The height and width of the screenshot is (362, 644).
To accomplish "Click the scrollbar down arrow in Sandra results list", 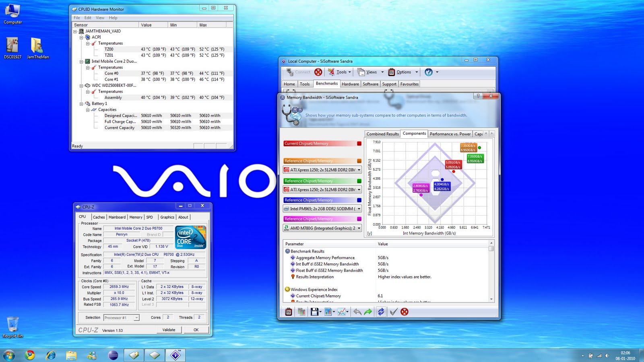I will click(491, 299).
